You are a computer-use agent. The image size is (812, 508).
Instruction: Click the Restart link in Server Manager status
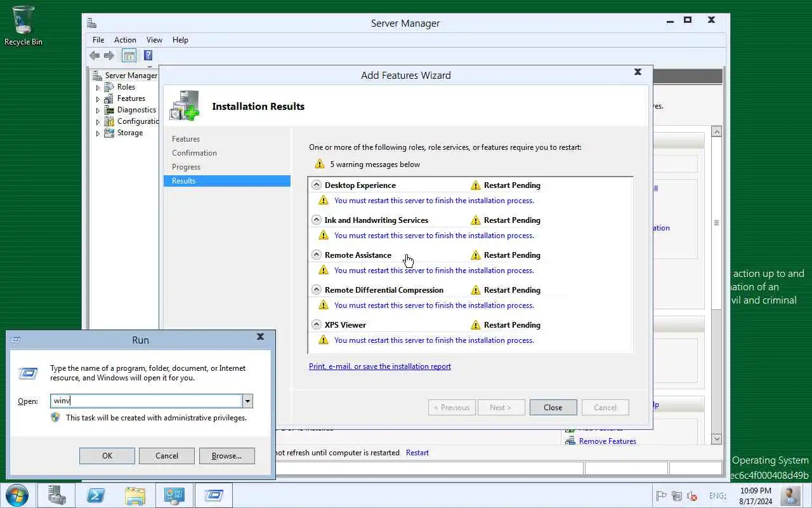pos(417,453)
